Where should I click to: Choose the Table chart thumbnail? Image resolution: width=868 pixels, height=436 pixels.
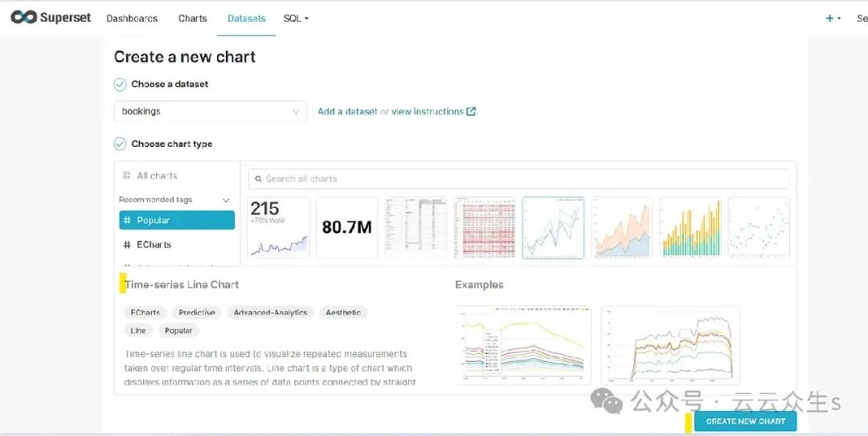[416, 228]
